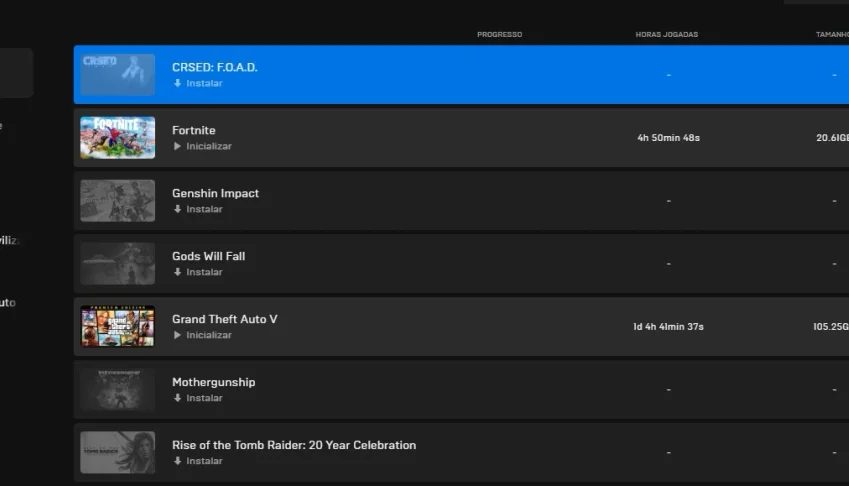Screen dimensions: 849x486
Task: Sort the list by the Horas Jogadas column
Action: pos(667,35)
